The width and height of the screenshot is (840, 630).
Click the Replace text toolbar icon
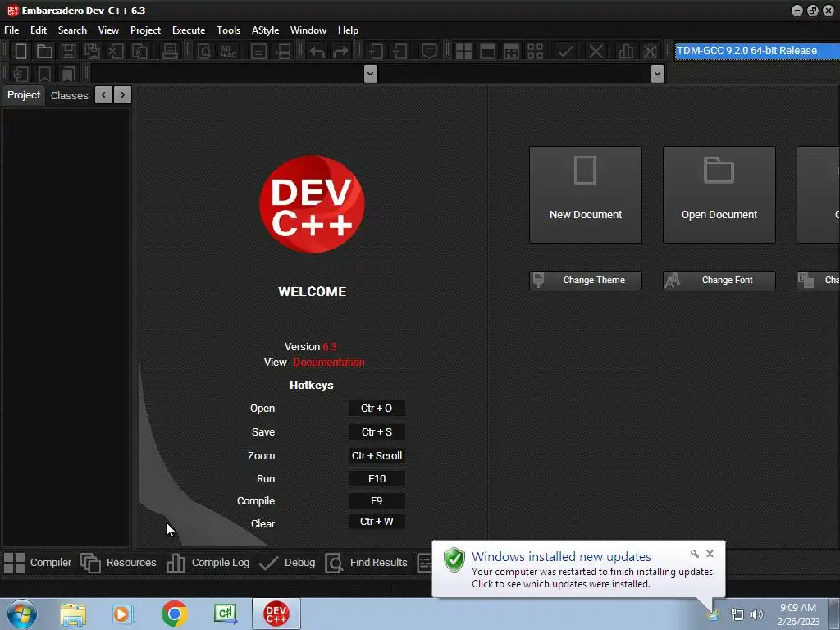click(x=229, y=52)
